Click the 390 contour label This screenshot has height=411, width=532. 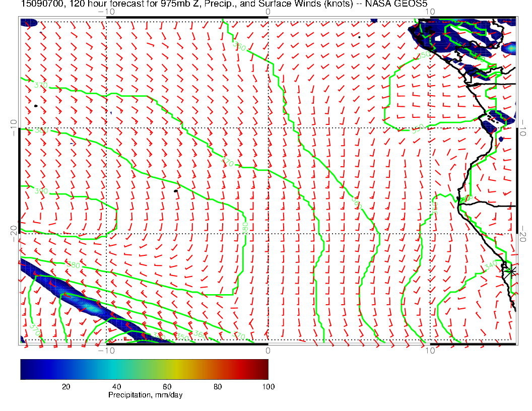pos(41,191)
